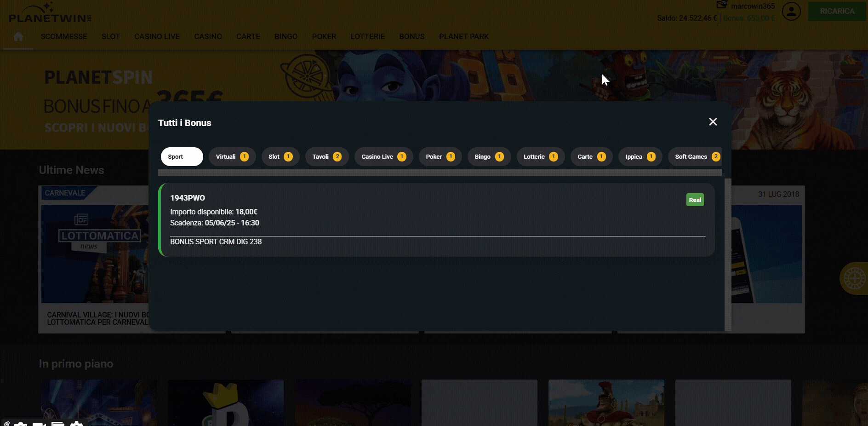Open CASINO LIVE in top navigation
The image size is (868, 426).
click(157, 36)
